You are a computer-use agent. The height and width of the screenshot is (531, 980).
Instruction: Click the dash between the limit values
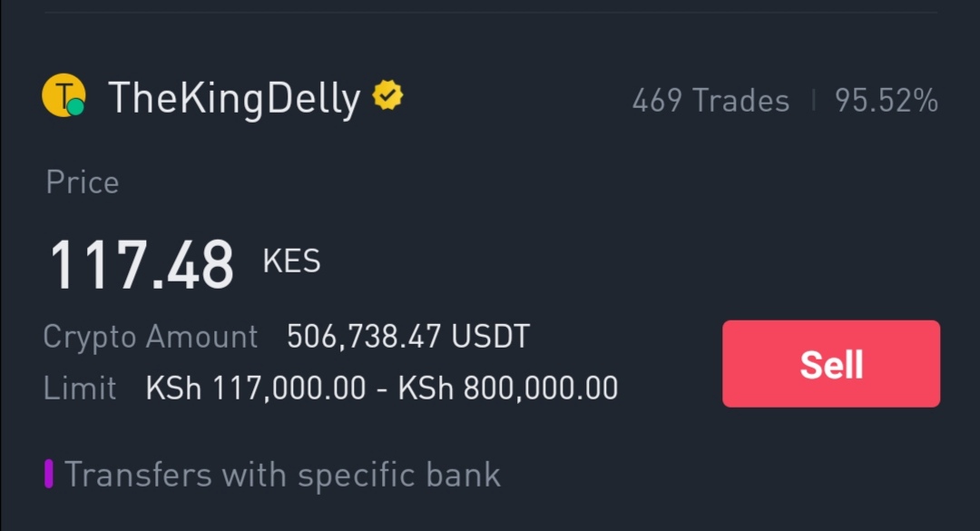[x=382, y=389]
